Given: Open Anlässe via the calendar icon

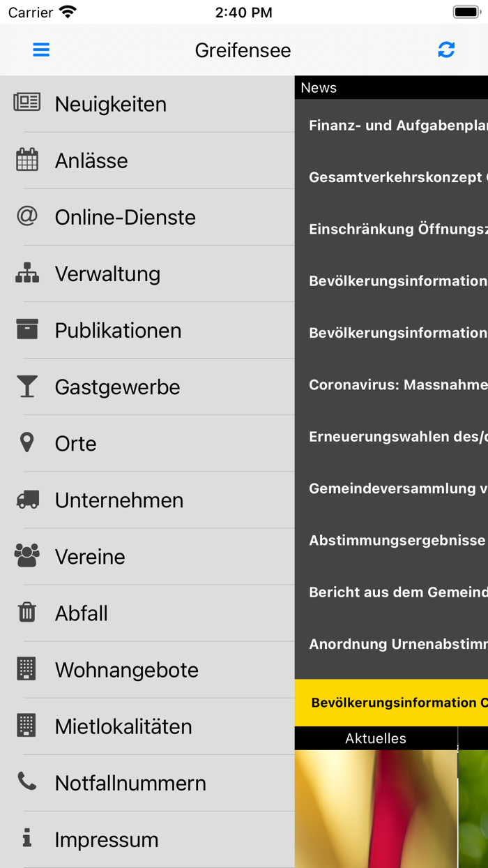Looking at the screenshot, I should click(26, 160).
